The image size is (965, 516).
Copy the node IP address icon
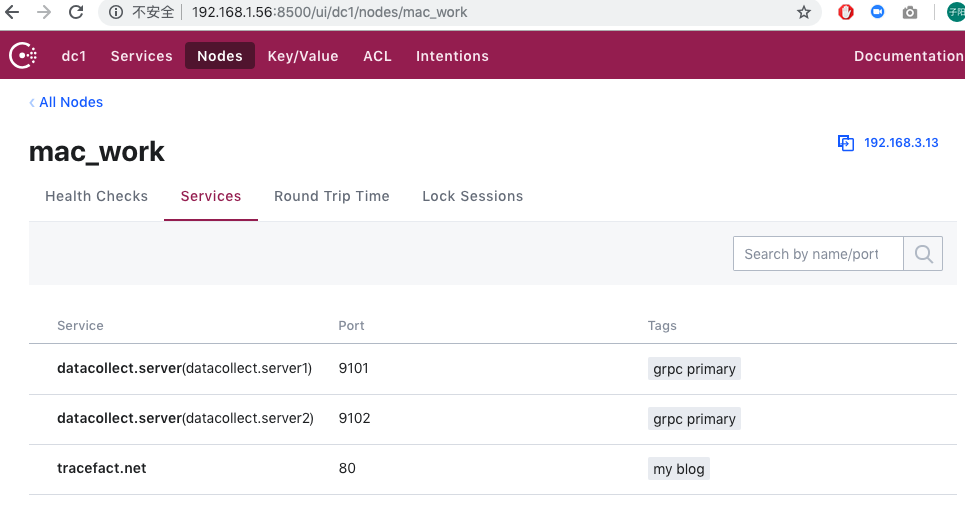[846, 143]
